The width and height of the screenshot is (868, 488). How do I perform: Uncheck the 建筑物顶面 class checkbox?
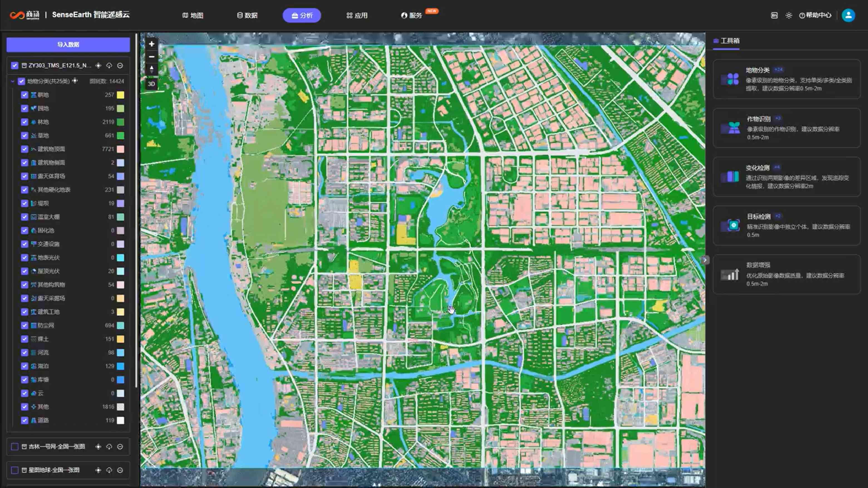coord(24,149)
